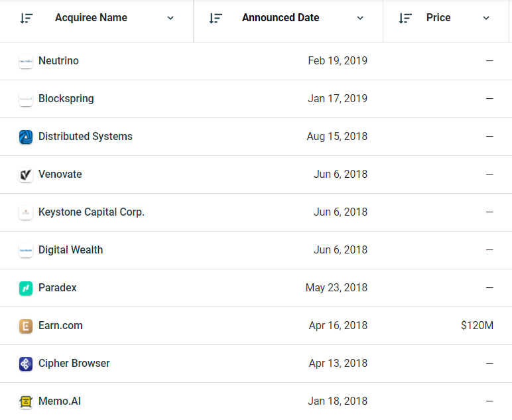This screenshot has height=420, width=512.
Task: Click the Paradex logo icon
Action: [26, 289]
